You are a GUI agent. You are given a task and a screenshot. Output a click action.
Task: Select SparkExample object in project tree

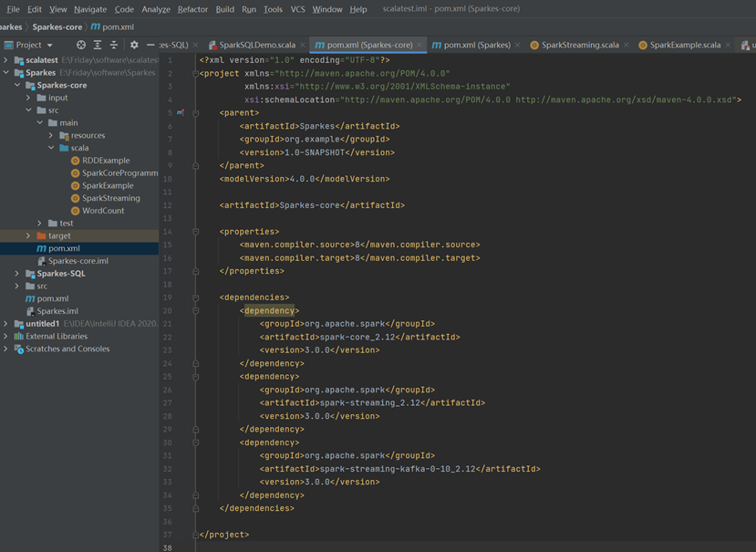click(102, 185)
